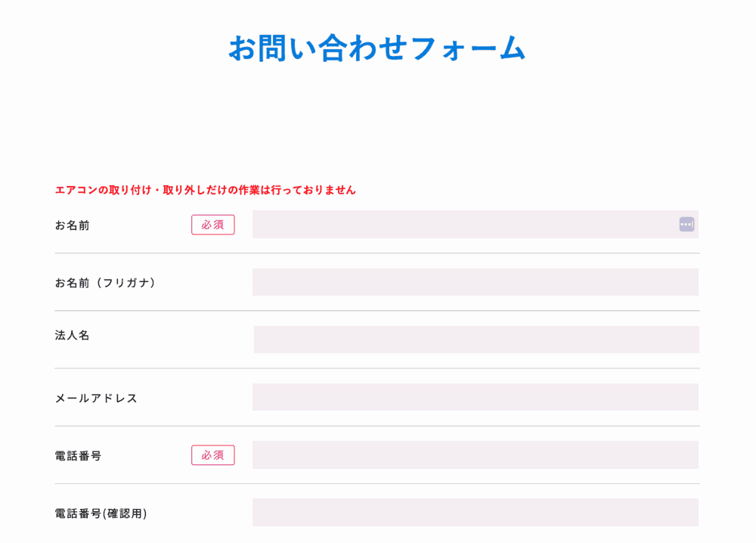
Task: Click the divider line below メールアドレス row
Action: click(x=377, y=426)
